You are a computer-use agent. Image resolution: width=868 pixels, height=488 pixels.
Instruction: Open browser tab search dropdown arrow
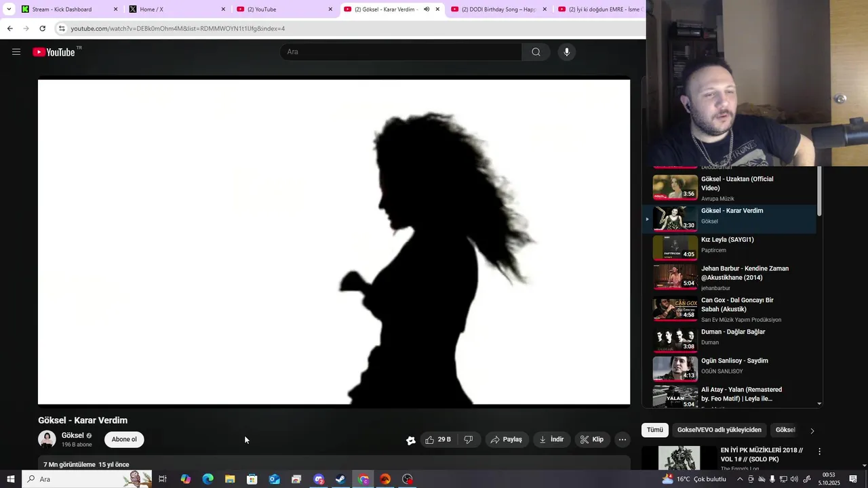coord(9,9)
